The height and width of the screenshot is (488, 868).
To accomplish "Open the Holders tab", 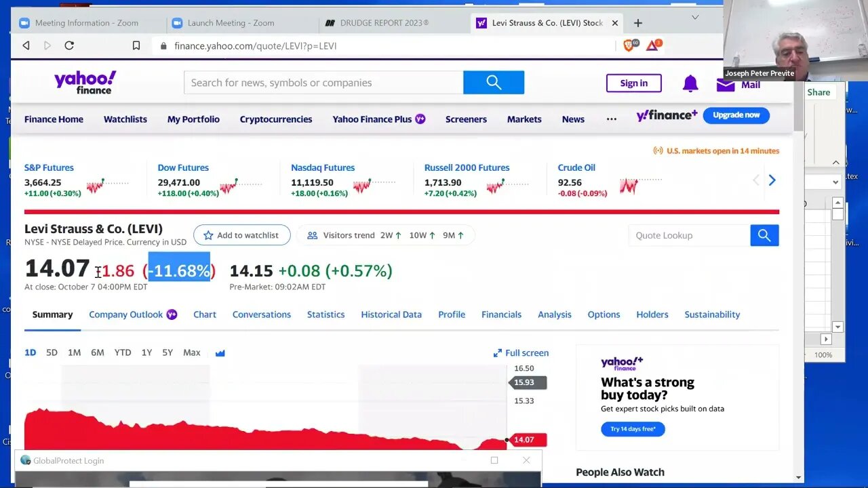I will tap(652, 314).
